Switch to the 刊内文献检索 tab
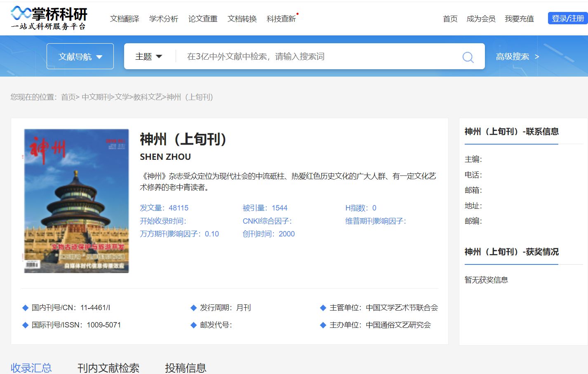This screenshot has width=588, height=374. point(108,368)
